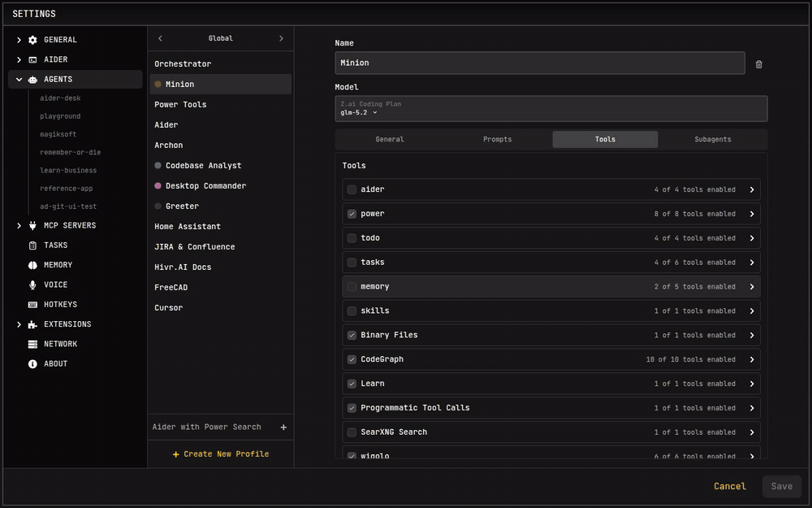The width and height of the screenshot is (812, 508).
Task: Expand the MCP Servers section
Action: (19, 225)
